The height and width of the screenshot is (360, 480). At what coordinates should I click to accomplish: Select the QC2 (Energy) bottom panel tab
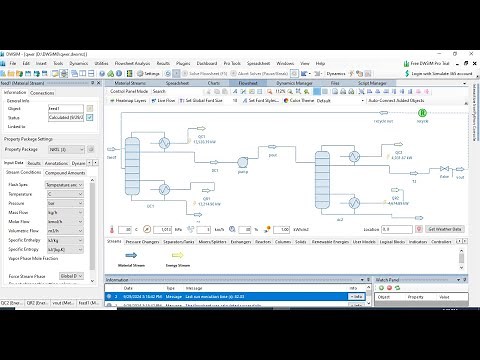(12, 303)
